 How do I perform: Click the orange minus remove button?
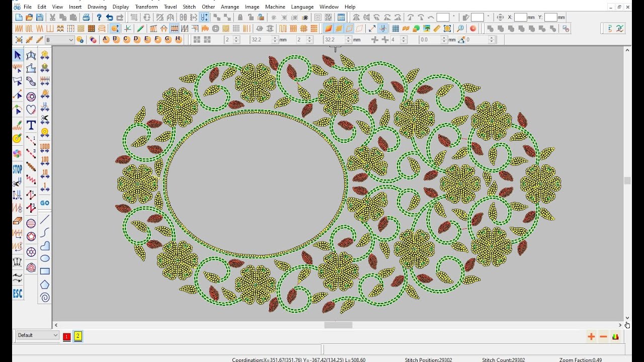[603, 337]
